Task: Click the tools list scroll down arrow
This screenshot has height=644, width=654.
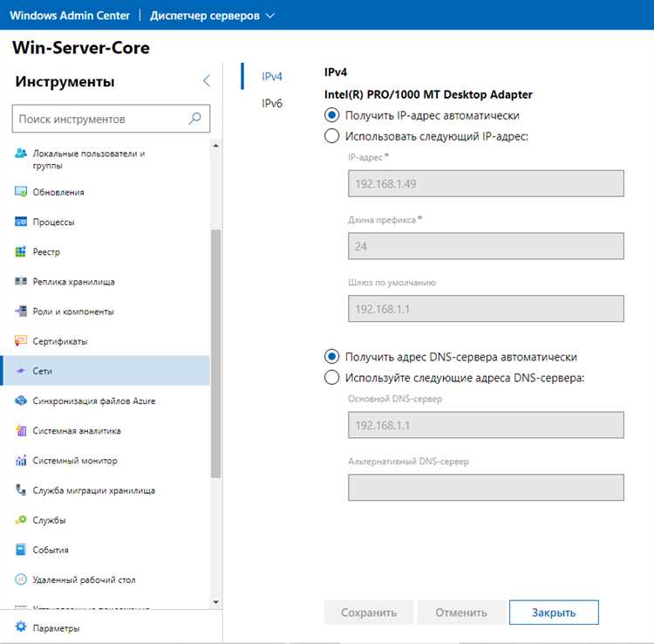Action: point(215,602)
